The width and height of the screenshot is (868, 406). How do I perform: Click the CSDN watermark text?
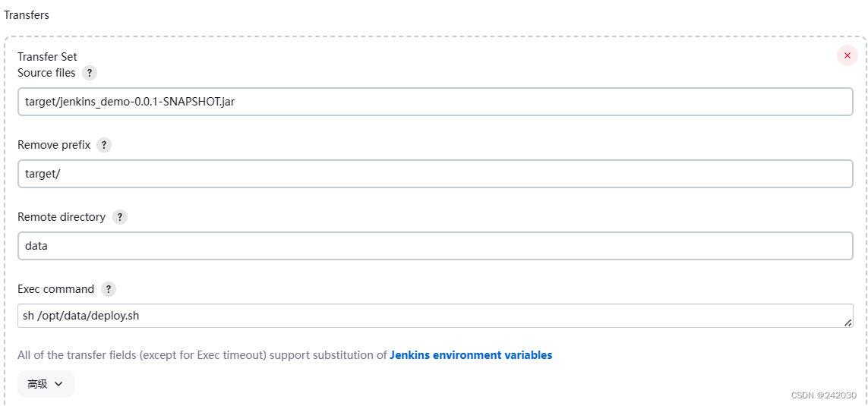(x=823, y=395)
